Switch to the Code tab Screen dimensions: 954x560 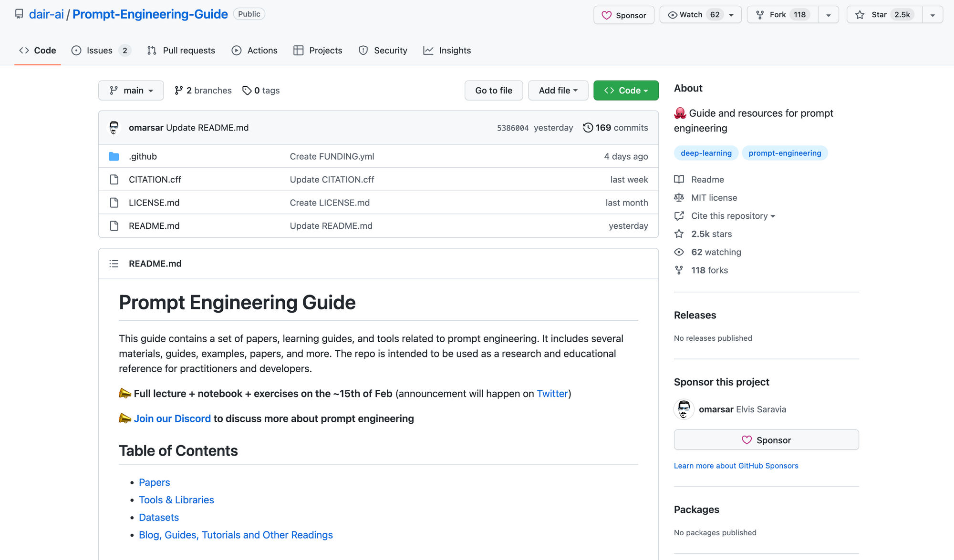(38, 51)
